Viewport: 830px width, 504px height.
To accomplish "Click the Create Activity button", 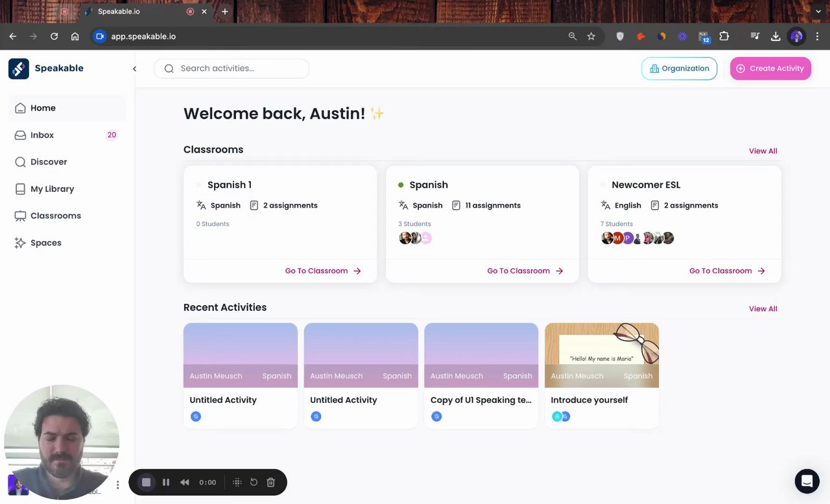I will click(x=770, y=69).
